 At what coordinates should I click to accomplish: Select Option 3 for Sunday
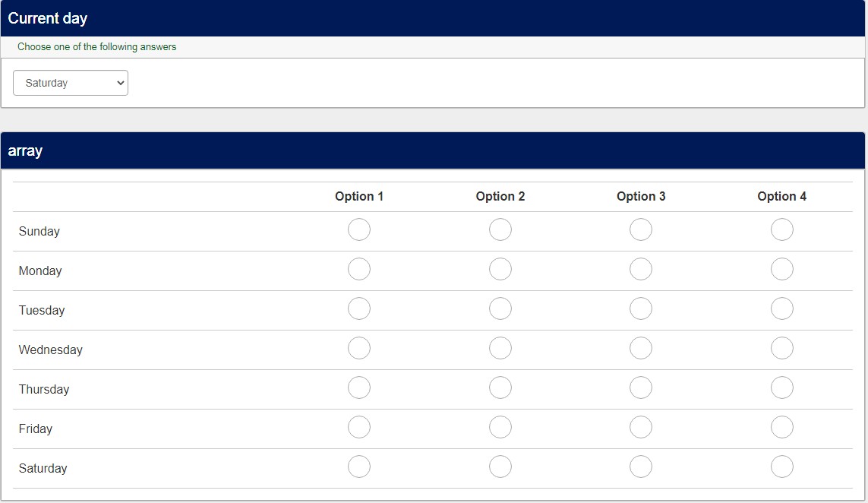click(641, 229)
